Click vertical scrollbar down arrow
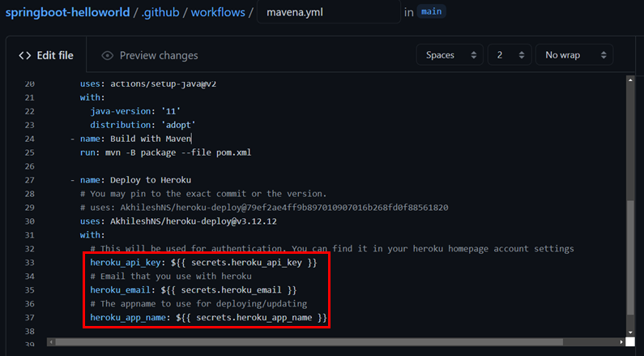The height and width of the screenshot is (356, 644). pyautogui.click(x=630, y=332)
